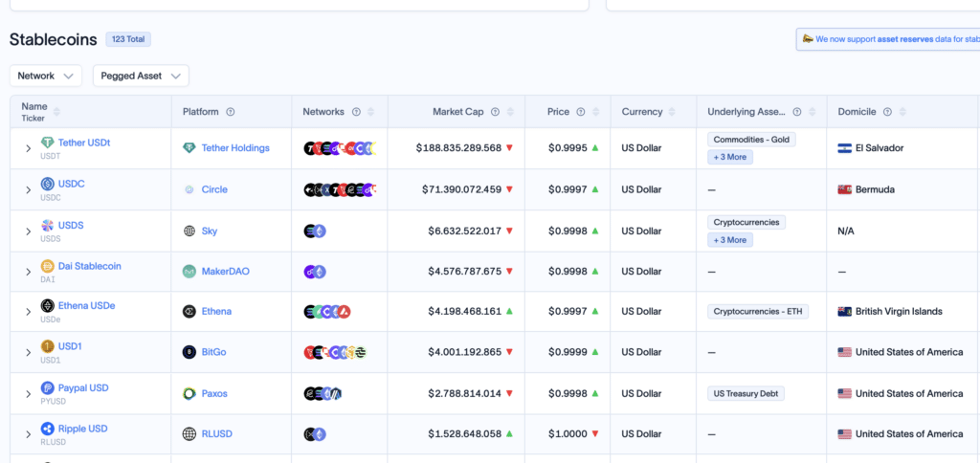The width and height of the screenshot is (980, 463).
Task: Click the Tether USDt coin icon
Action: (x=48, y=143)
